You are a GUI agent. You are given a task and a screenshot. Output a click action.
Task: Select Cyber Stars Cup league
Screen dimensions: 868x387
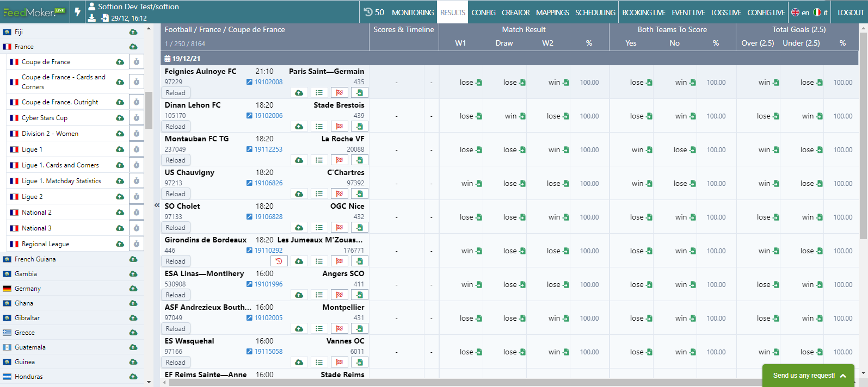pyautogui.click(x=45, y=118)
